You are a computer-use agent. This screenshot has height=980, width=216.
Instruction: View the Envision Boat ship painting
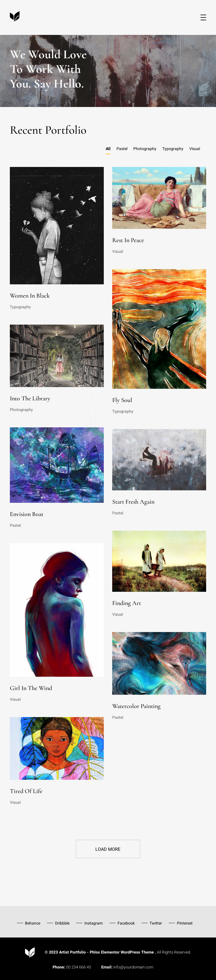pyautogui.click(x=57, y=465)
